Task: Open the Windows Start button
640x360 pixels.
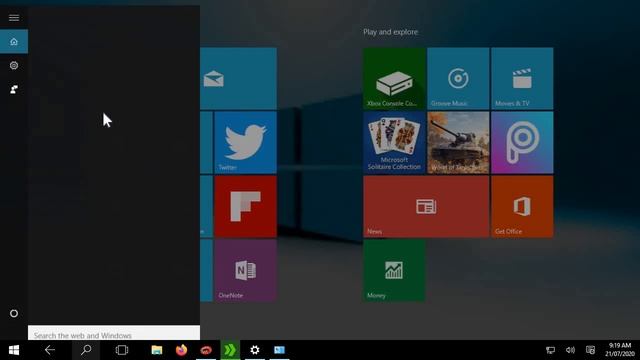Action: 14,350
